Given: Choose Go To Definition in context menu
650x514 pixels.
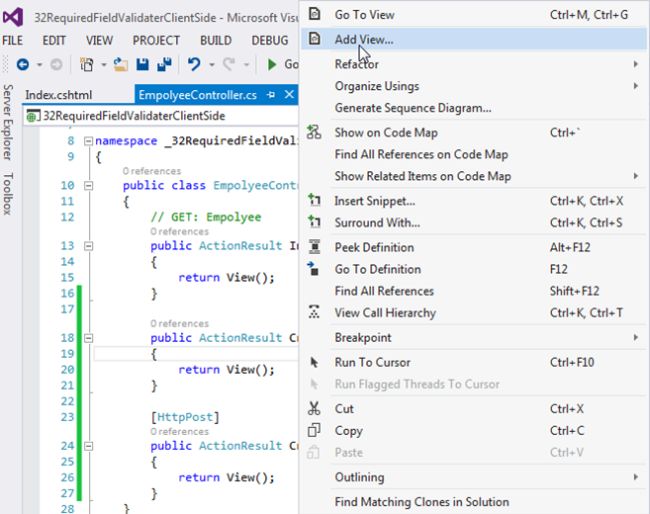Looking at the screenshot, I should pyautogui.click(x=377, y=269).
